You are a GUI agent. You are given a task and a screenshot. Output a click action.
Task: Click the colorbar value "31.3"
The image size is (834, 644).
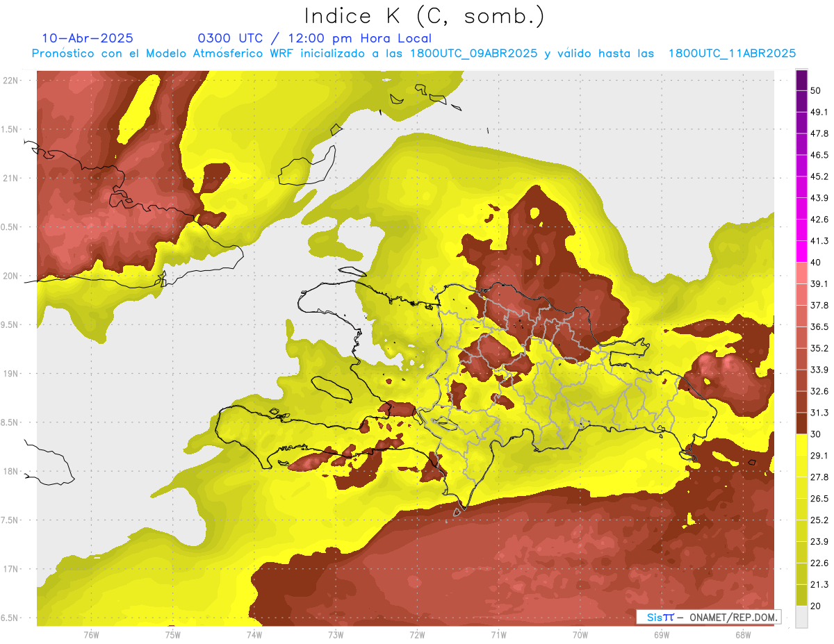[819, 413]
